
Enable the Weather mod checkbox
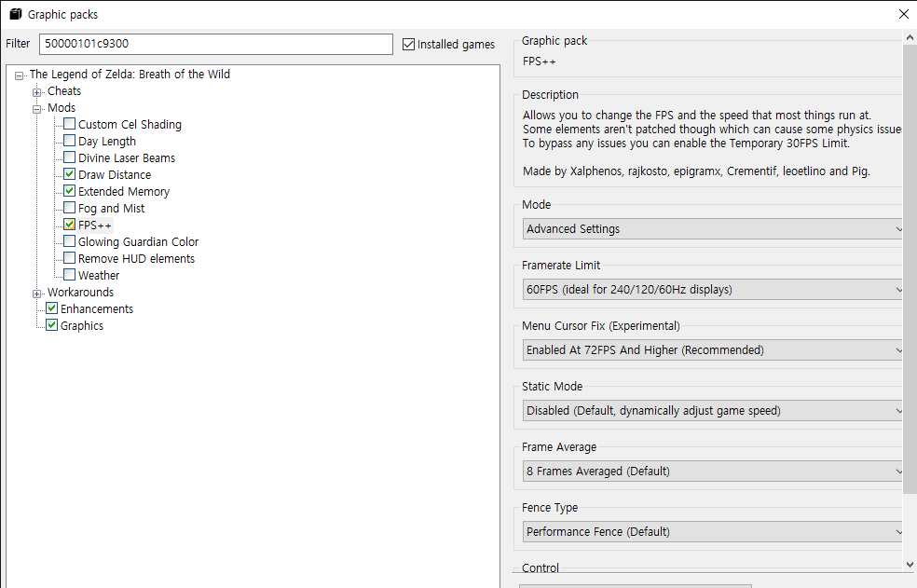(x=70, y=275)
